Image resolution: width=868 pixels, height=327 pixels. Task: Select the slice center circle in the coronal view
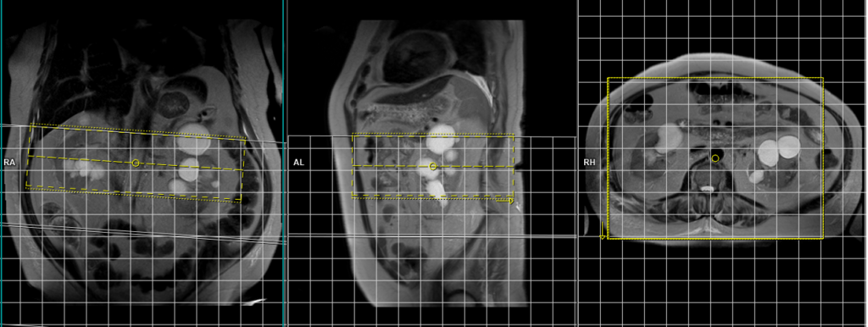click(136, 163)
